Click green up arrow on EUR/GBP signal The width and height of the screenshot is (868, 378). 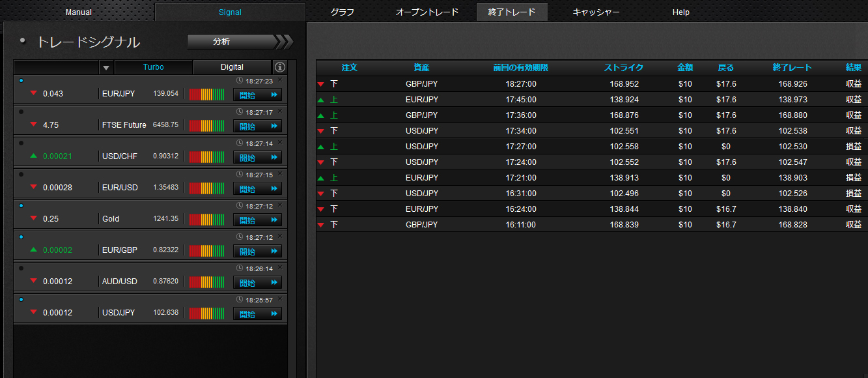click(34, 250)
